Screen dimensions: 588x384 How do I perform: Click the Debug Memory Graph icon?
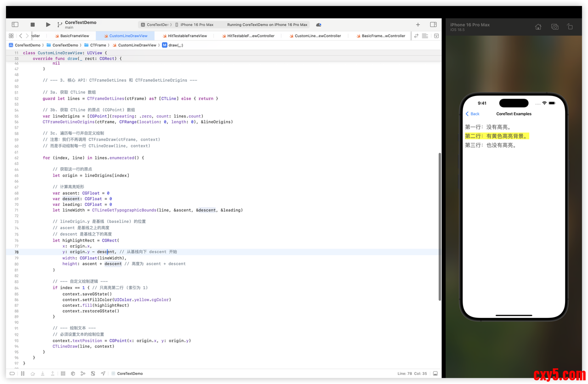(83, 373)
